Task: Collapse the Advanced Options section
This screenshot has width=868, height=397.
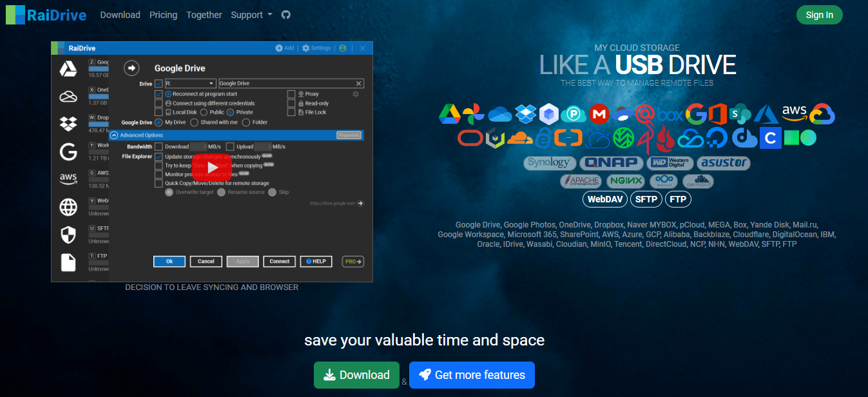Action: (x=114, y=135)
